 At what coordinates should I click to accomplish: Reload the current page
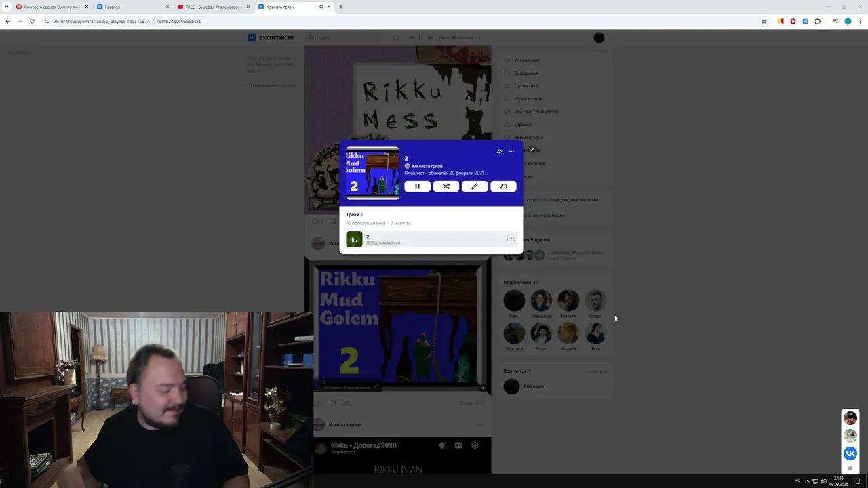pyautogui.click(x=32, y=21)
